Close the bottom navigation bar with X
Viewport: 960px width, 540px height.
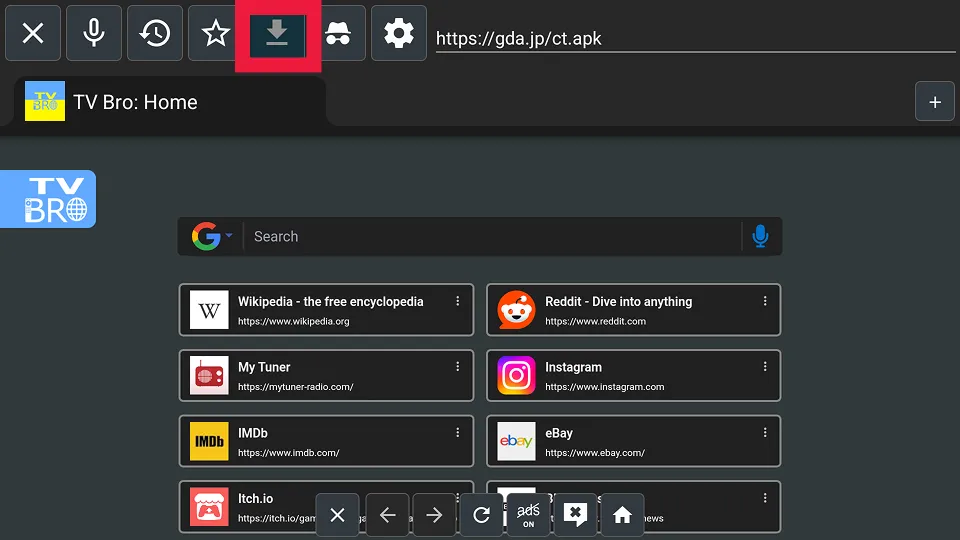pyautogui.click(x=337, y=515)
